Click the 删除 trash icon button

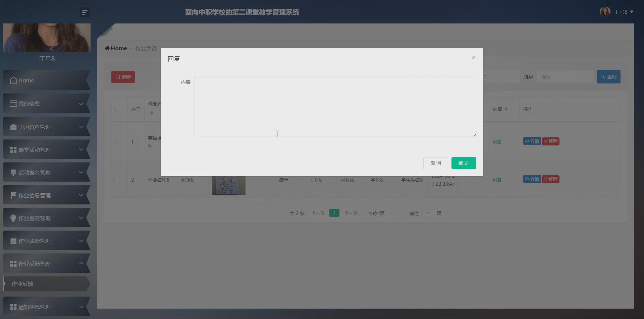click(x=118, y=77)
